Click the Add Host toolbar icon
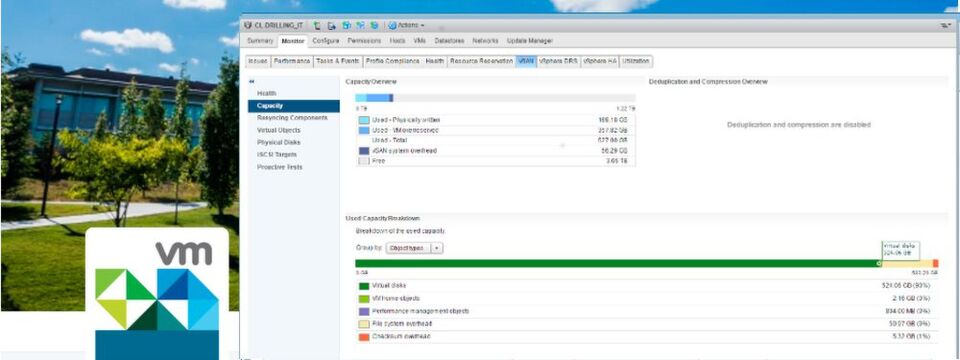This screenshot has width=960, height=360. click(x=317, y=26)
